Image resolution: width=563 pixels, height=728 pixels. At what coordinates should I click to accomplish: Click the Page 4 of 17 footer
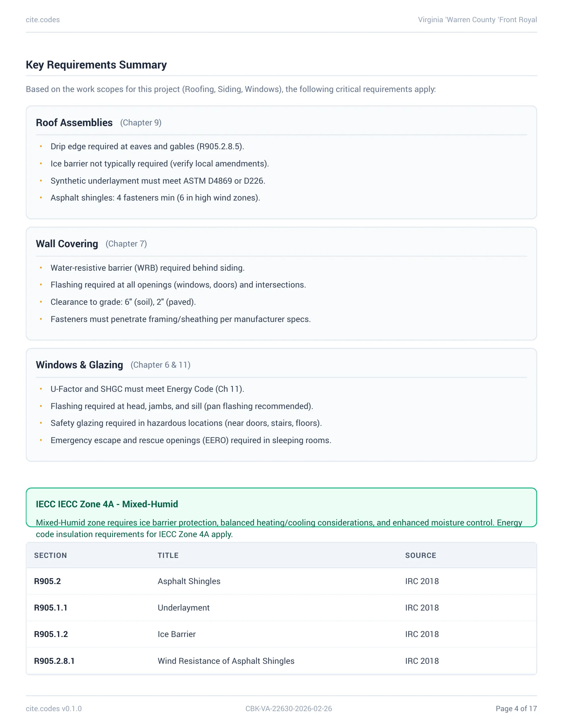coord(516,708)
